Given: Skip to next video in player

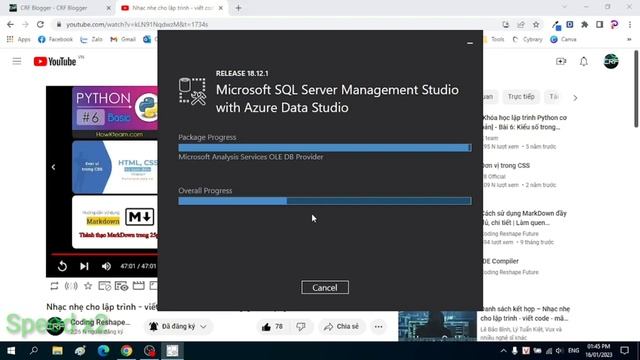Looking at the screenshot, I should [84, 266].
